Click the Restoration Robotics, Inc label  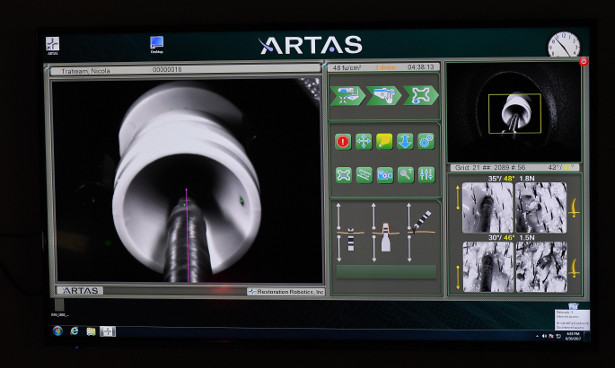coord(287,291)
